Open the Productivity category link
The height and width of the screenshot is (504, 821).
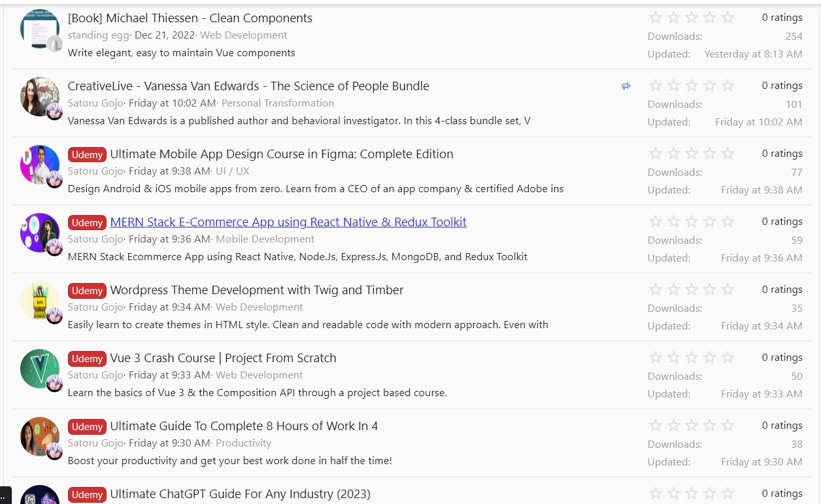244,443
